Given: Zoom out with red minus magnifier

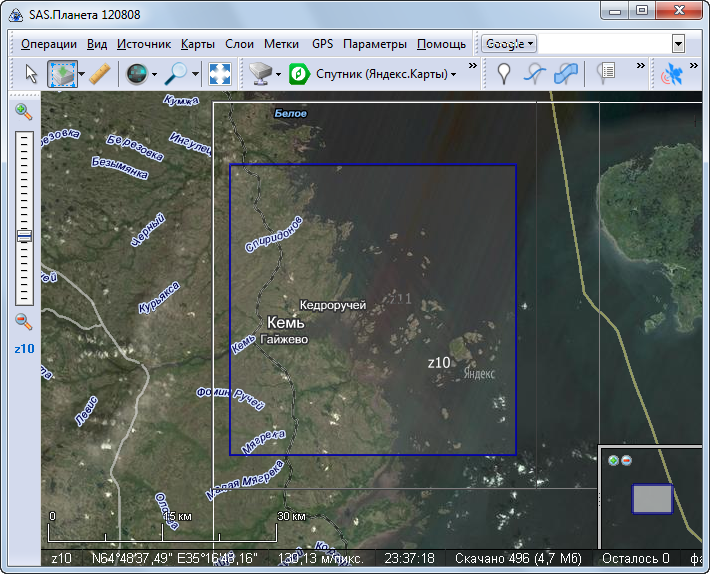Looking at the screenshot, I should click(x=23, y=322).
